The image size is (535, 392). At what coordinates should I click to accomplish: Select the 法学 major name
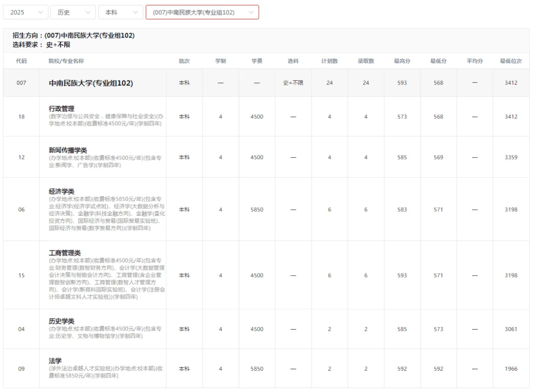[x=55, y=361]
